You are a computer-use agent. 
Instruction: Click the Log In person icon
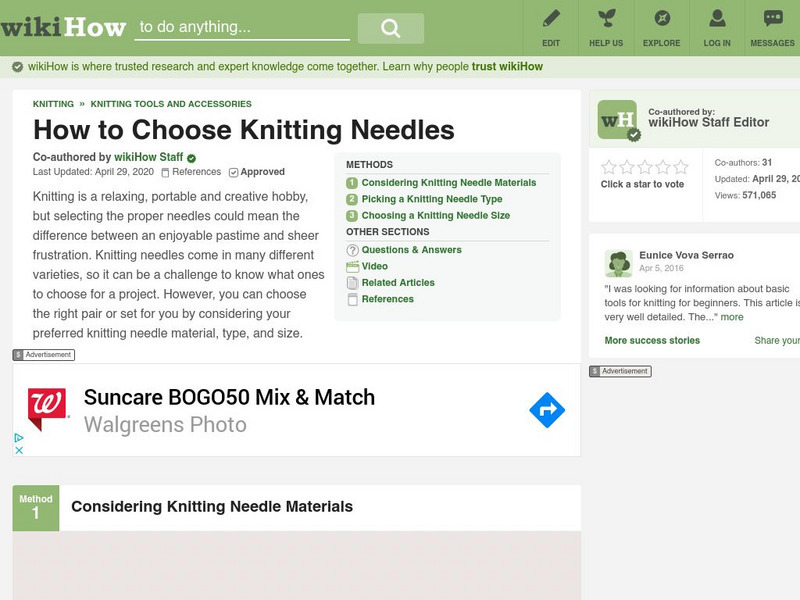[717, 19]
